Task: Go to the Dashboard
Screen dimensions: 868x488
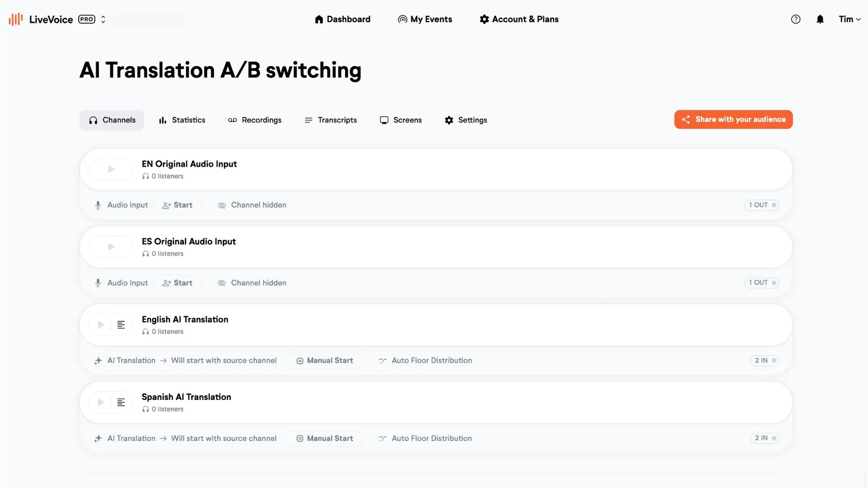Action: [x=342, y=19]
